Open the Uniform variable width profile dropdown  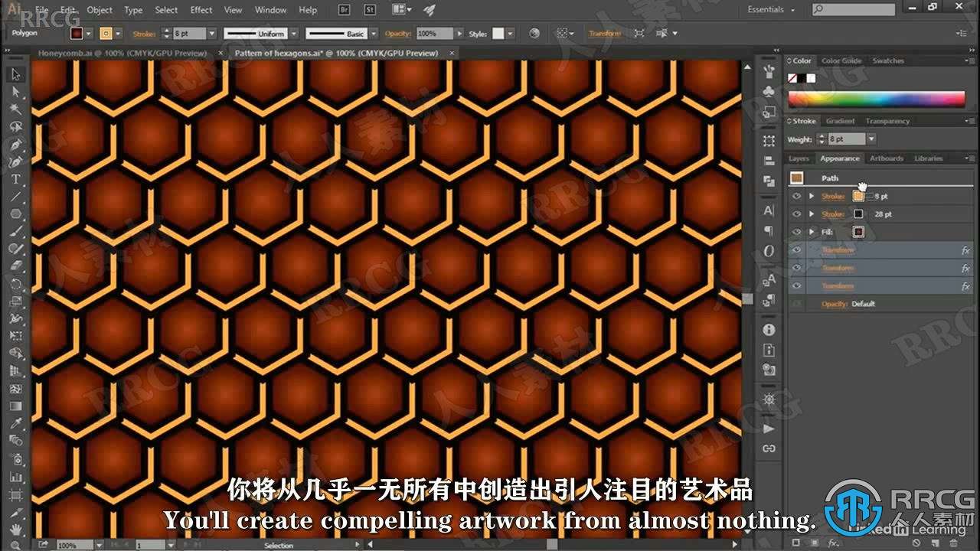tap(293, 34)
